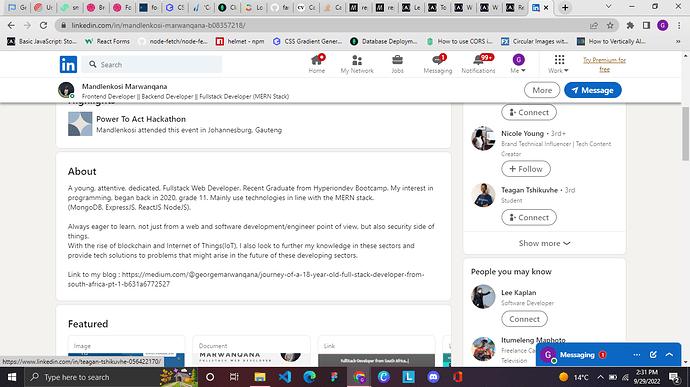
Task: Open Visual Studio Code from taskbar
Action: (285, 377)
